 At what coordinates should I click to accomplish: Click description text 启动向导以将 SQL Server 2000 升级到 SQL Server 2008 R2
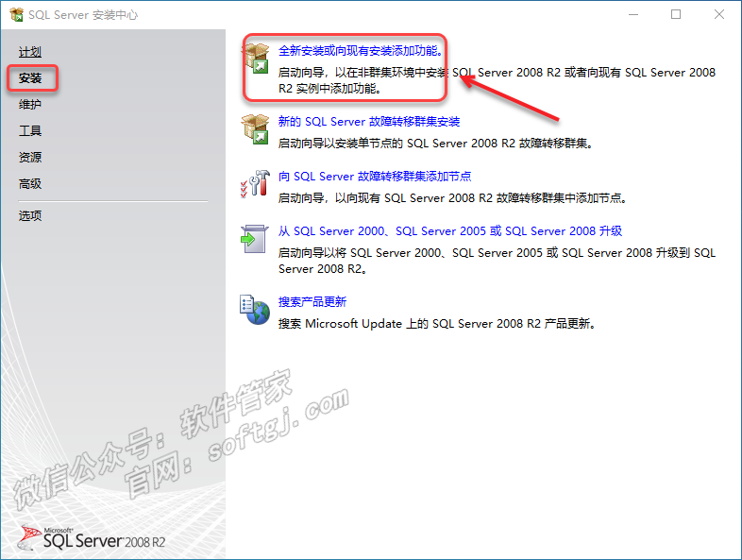click(497, 261)
